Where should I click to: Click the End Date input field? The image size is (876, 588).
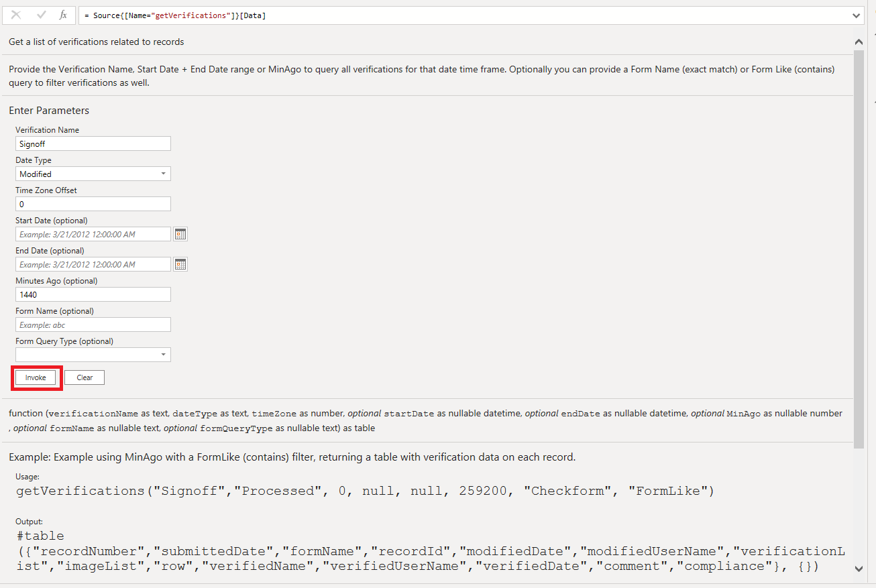click(x=93, y=264)
